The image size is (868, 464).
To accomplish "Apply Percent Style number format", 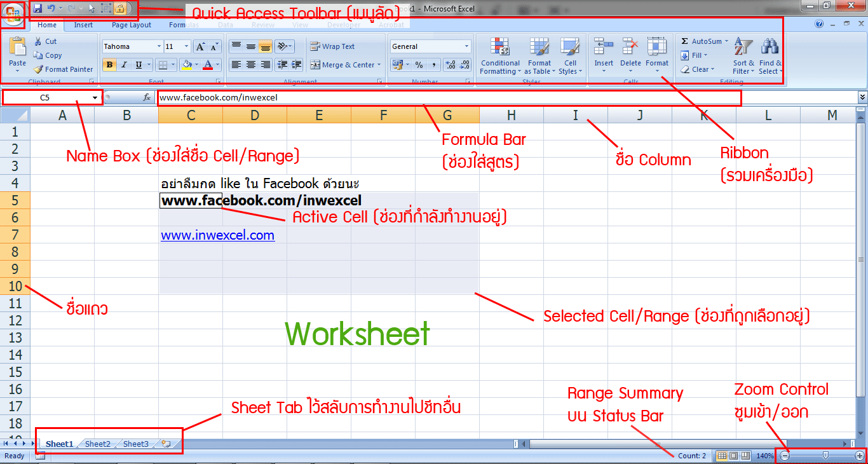I will pos(419,65).
